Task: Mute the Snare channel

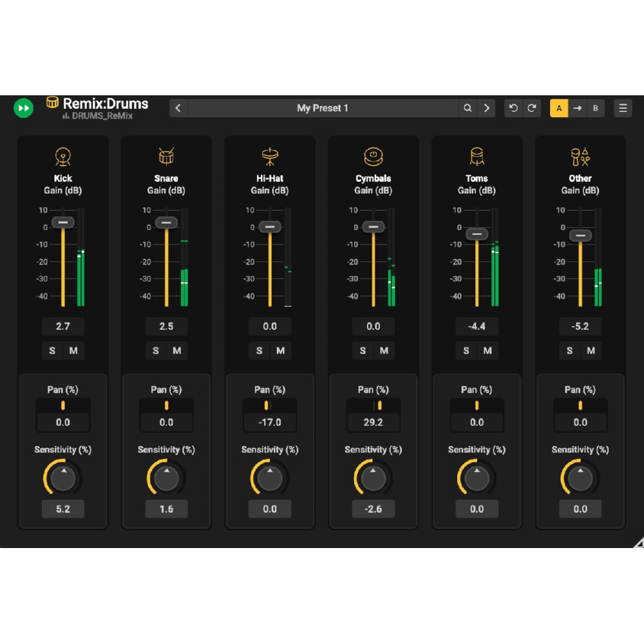Action: click(x=176, y=351)
